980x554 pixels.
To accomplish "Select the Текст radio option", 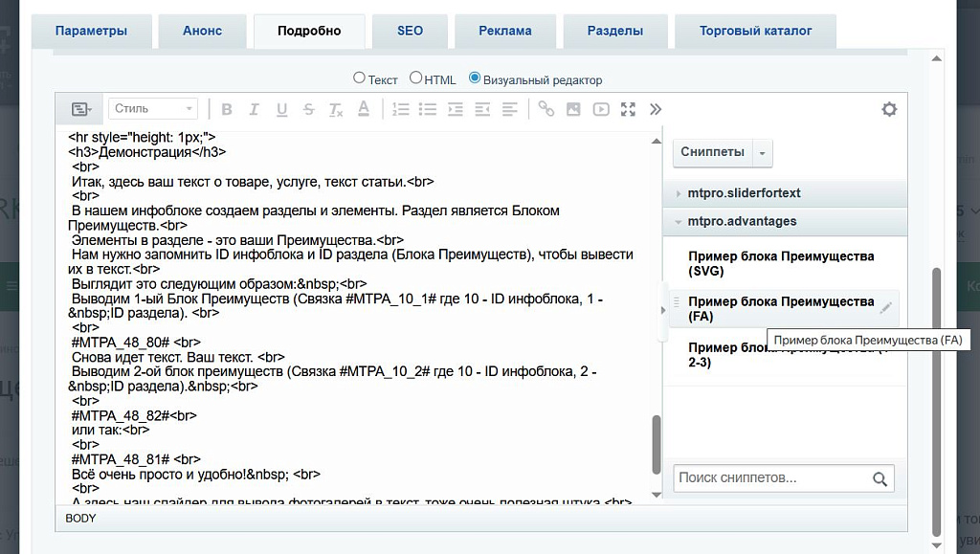I will point(360,78).
